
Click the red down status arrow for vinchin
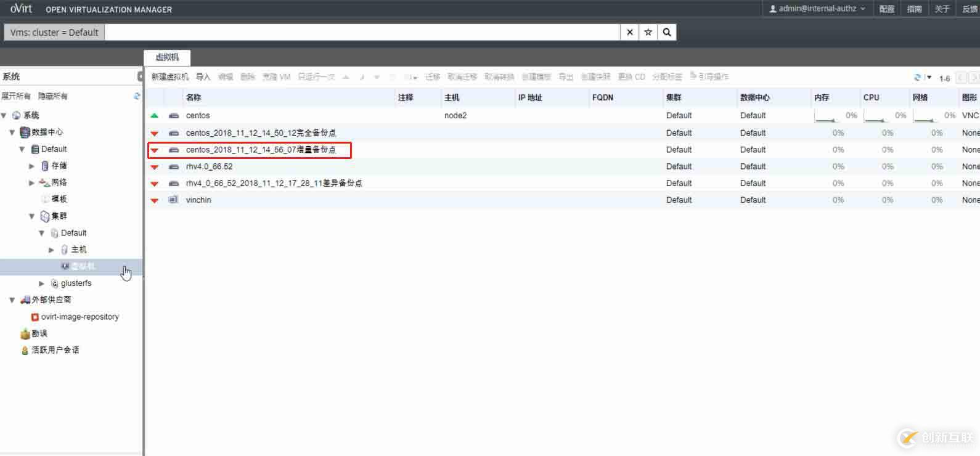coord(155,200)
